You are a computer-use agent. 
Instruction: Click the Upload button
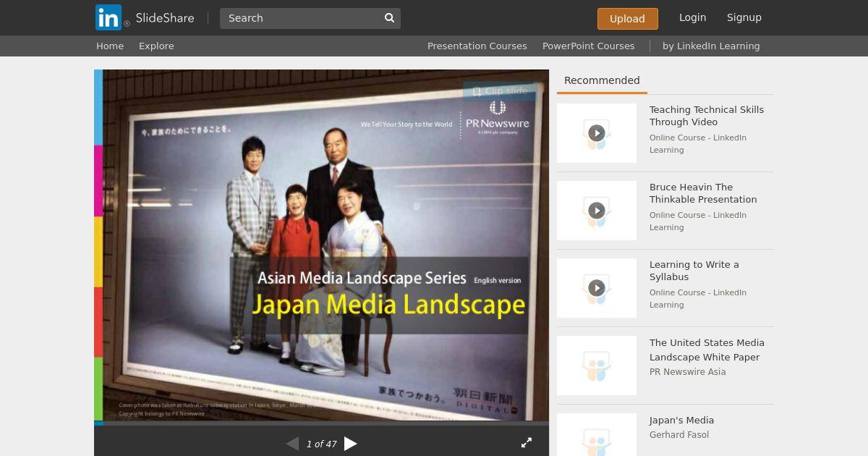point(627,19)
